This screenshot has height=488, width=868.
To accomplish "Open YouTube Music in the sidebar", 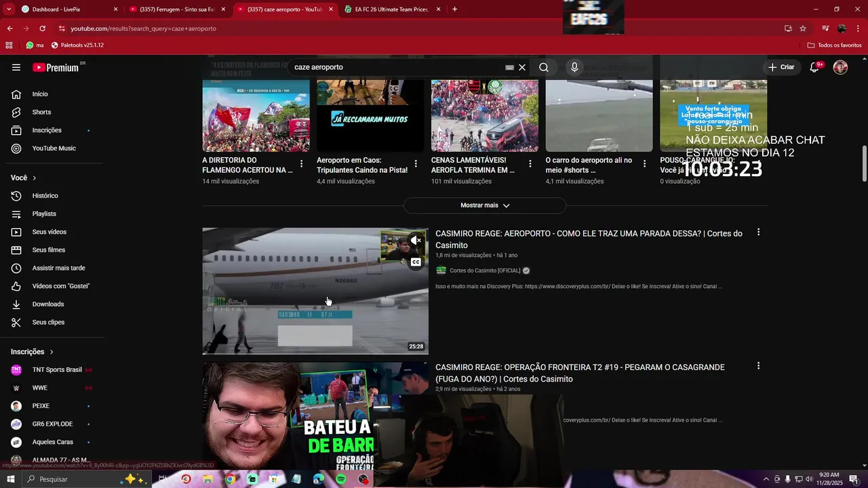I will 52,148.
